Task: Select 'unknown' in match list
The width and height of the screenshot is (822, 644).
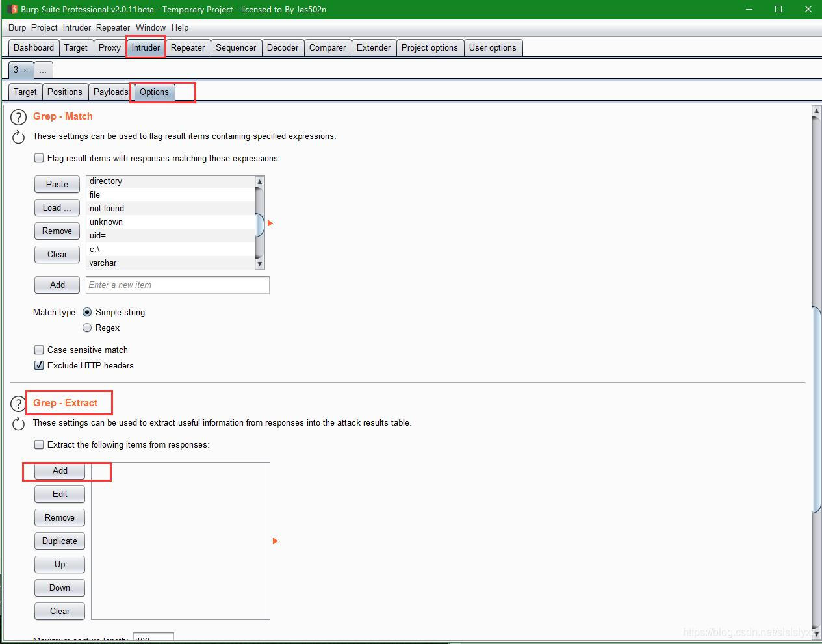Action: [170, 222]
